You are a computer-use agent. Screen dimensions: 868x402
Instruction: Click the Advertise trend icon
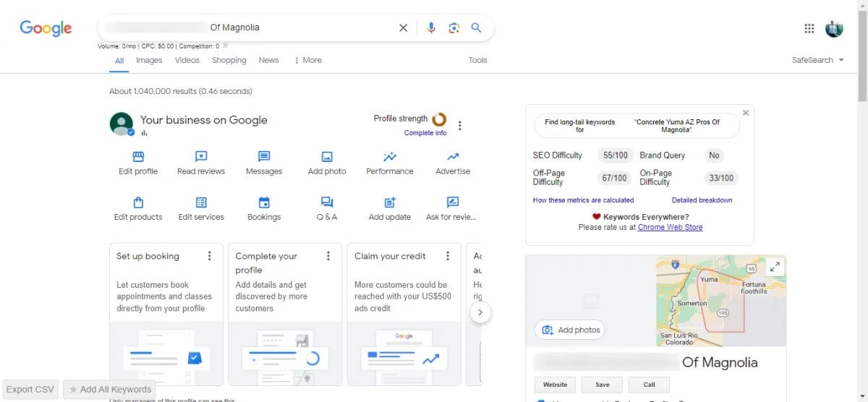(453, 157)
